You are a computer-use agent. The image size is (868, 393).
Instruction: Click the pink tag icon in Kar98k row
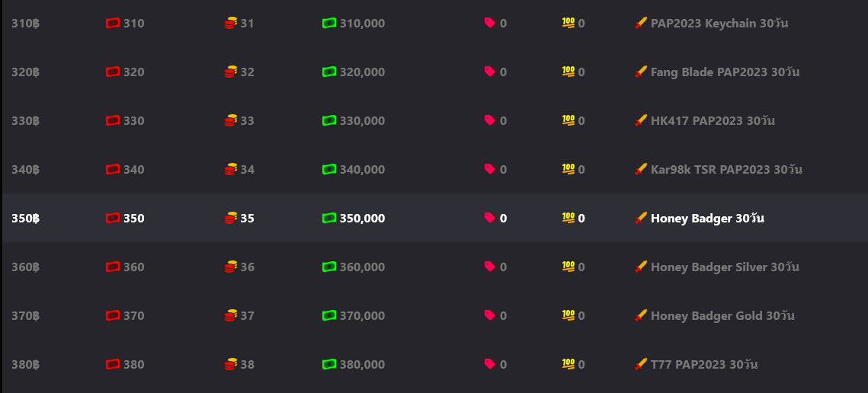click(x=490, y=169)
